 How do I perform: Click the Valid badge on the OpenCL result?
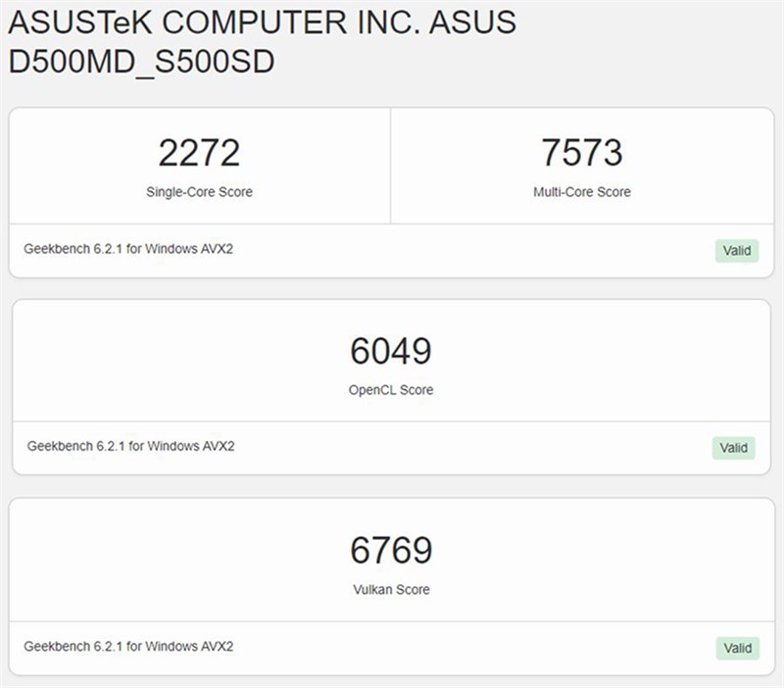(x=736, y=448)
